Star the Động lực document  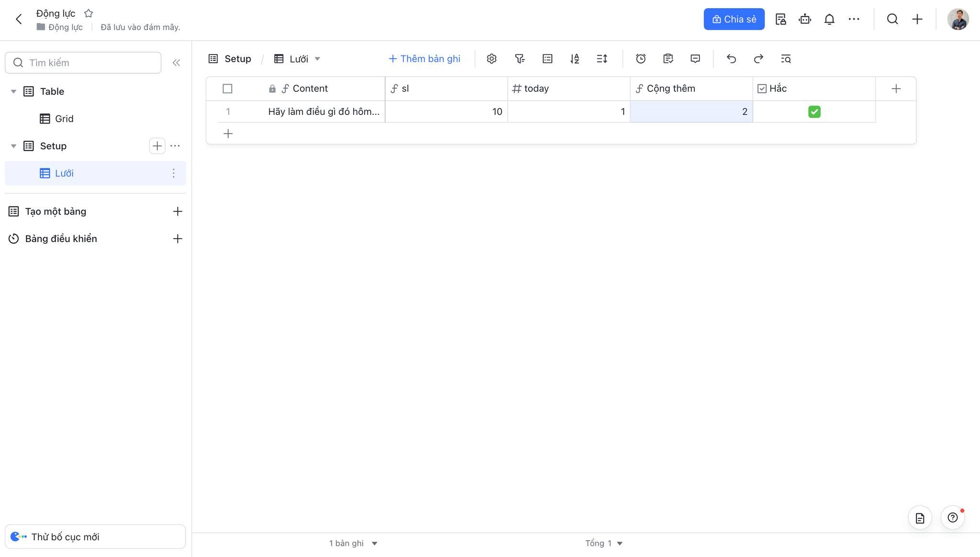[89, 13]
